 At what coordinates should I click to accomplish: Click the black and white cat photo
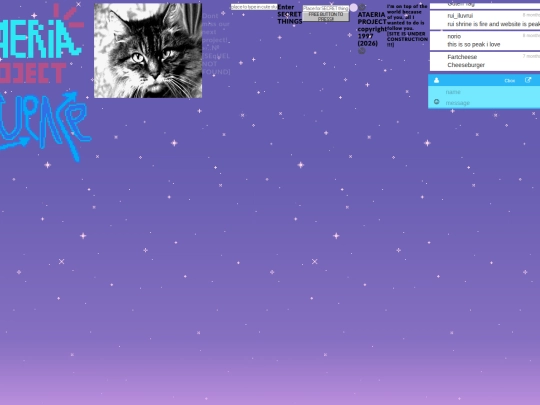[x=148, y=51]
